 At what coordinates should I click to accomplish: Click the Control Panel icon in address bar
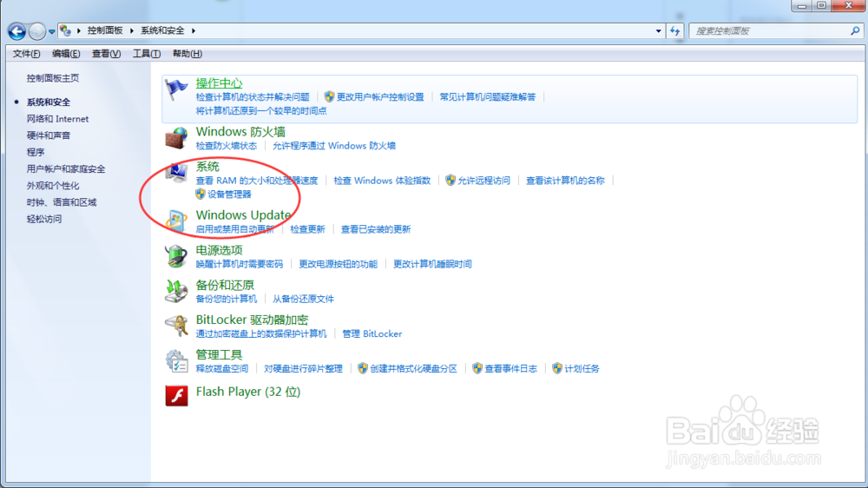click(65, 30)
